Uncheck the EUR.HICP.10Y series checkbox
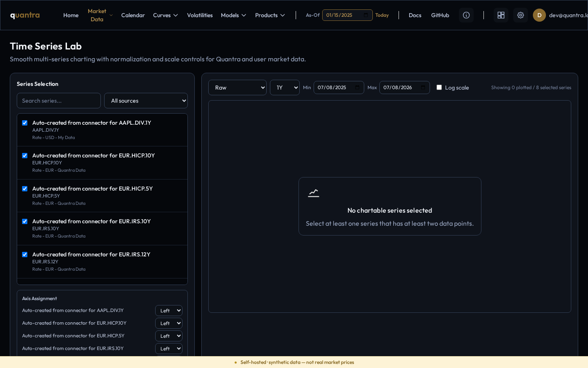Screen dimensions: 588x368 (25, 155)
